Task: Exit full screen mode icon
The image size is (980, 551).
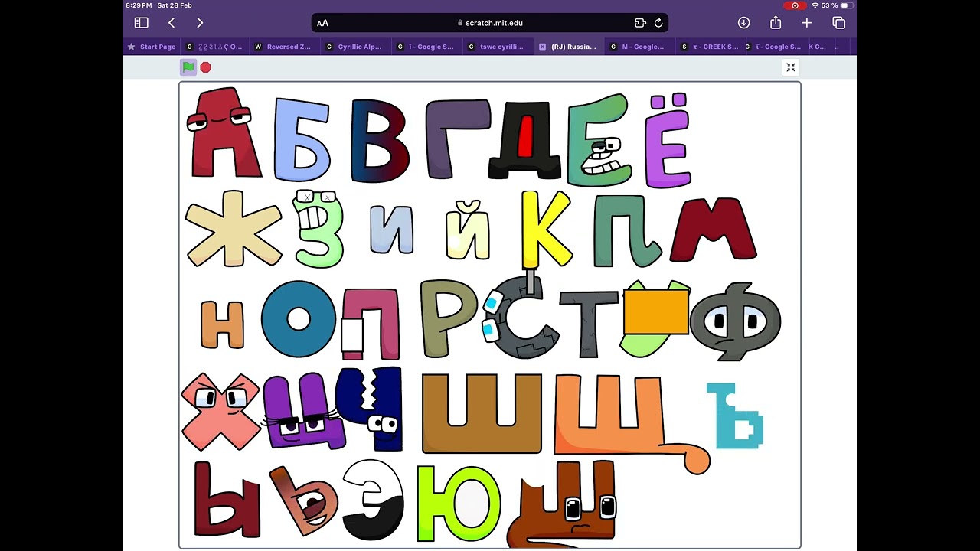Action: tap(791, 67)
